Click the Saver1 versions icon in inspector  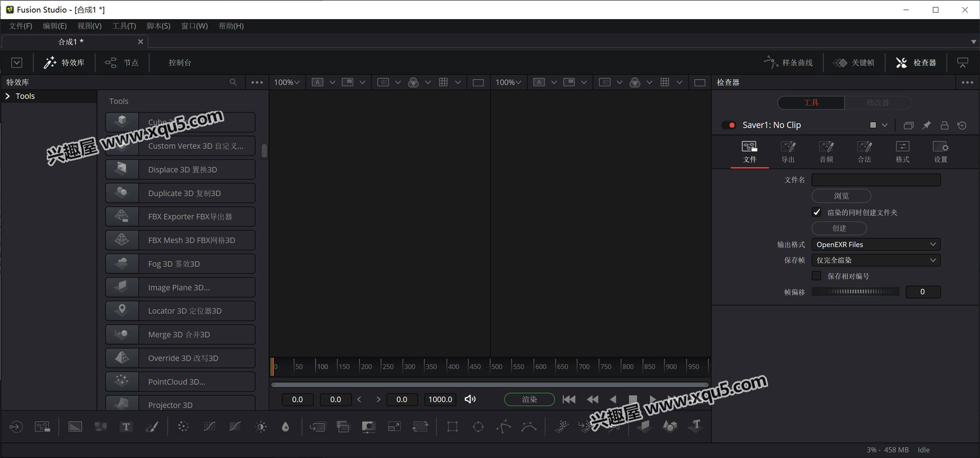click(x=908, y=126)
